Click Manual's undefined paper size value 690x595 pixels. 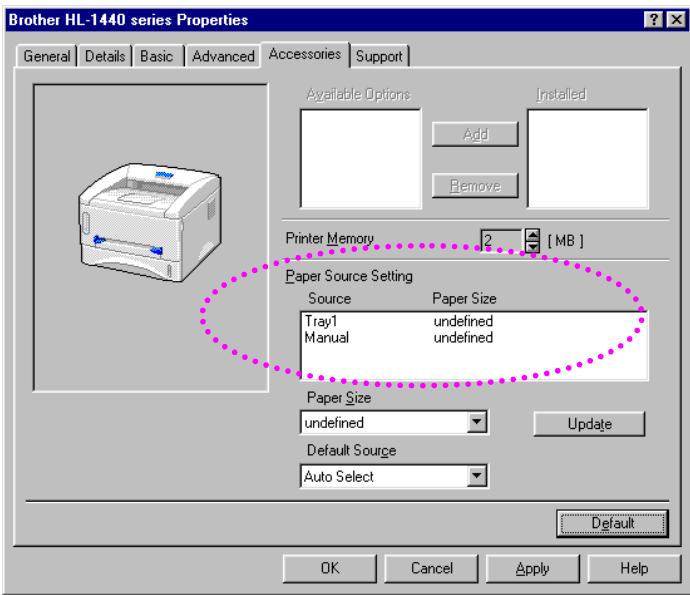click(463, 338)
